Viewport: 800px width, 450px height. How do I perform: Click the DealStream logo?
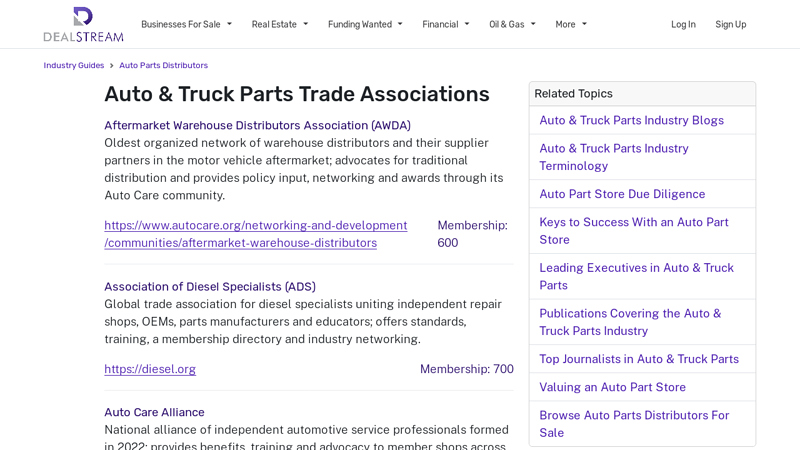[83, 24]
